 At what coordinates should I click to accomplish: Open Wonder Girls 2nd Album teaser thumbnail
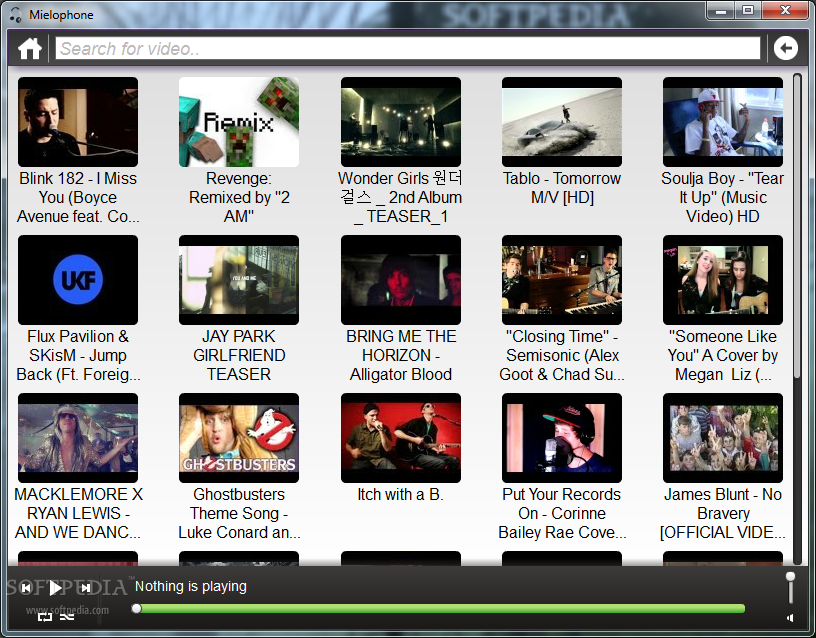[x=401, y=122]
